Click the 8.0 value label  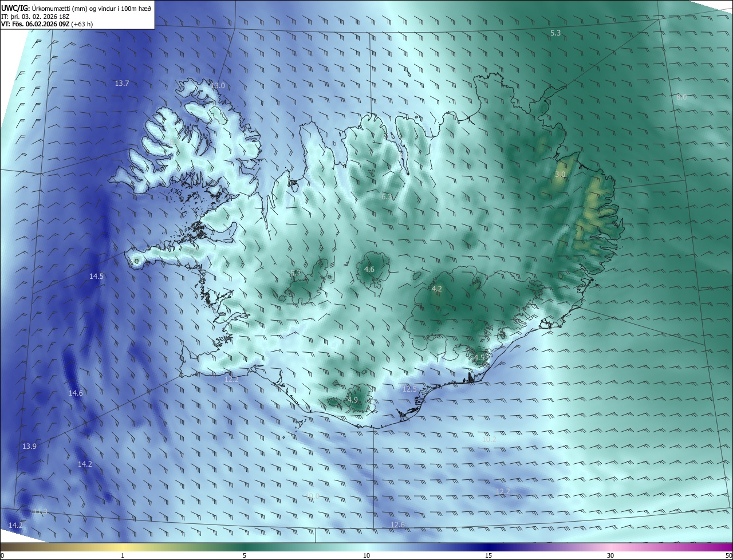tap(681, 97)
